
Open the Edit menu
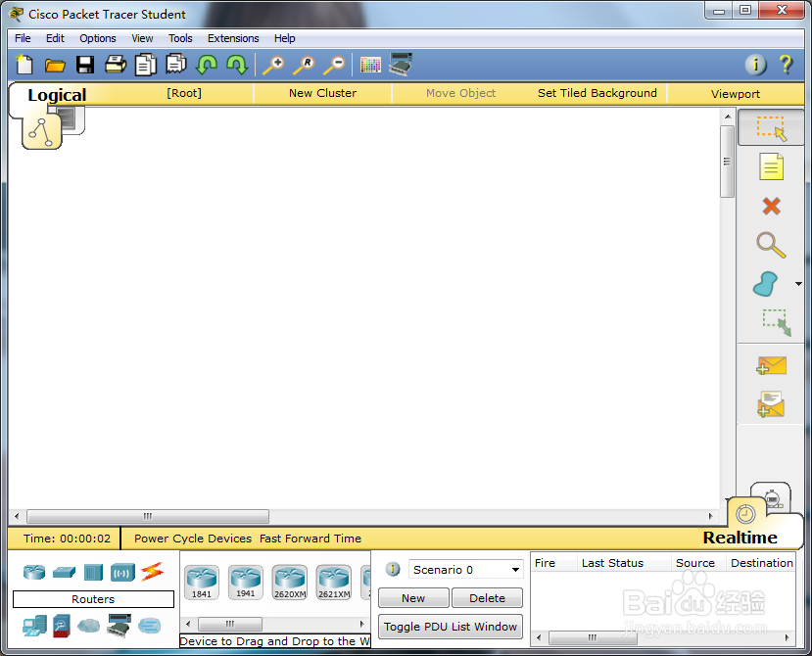(x=55, y=38)
